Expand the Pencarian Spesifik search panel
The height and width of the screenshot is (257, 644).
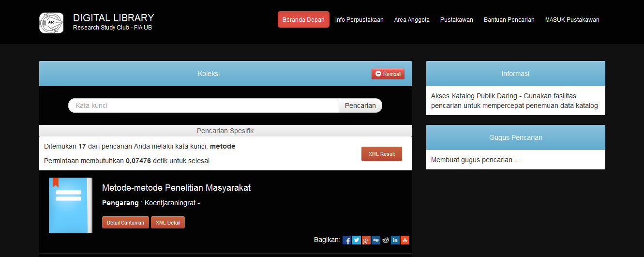click(225, 131)
